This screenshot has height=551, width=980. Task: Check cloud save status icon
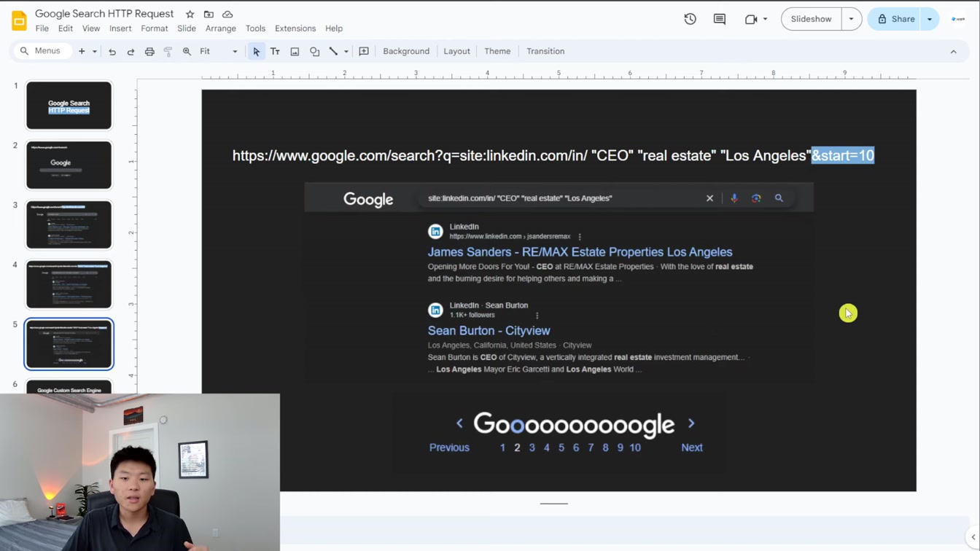(x=227, y=14)
